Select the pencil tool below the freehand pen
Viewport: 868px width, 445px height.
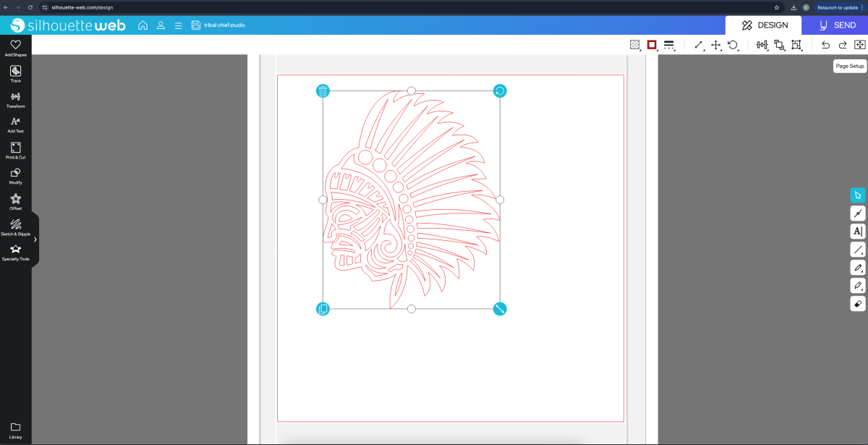pyautogui.click(x=858, y=286)
